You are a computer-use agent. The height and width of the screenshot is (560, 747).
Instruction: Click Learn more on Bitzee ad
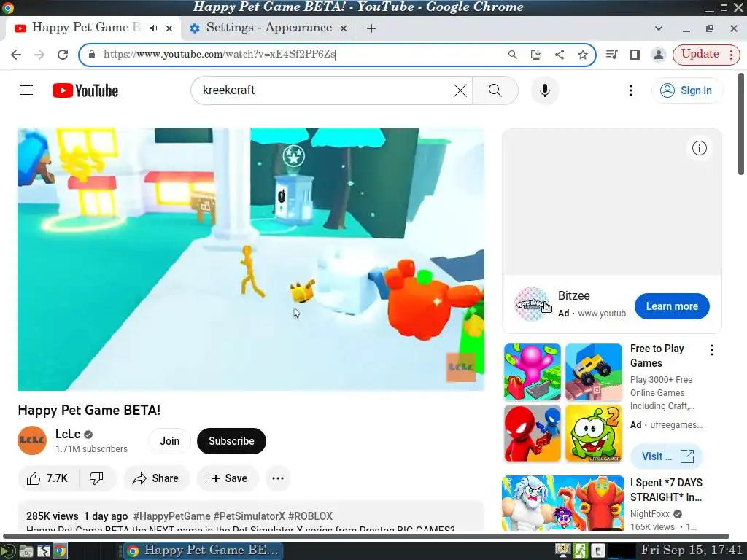point(672,306)
